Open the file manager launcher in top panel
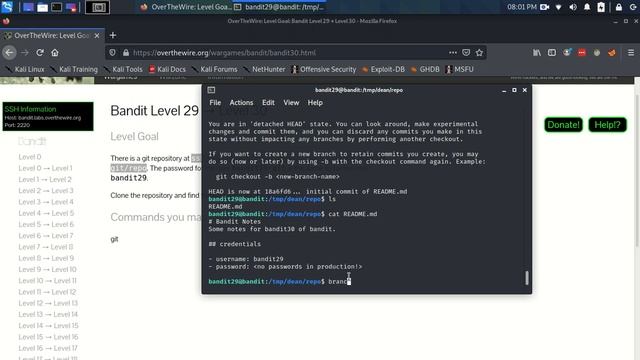The height and width of the screenshot is (360, 640). pos(42,7)
